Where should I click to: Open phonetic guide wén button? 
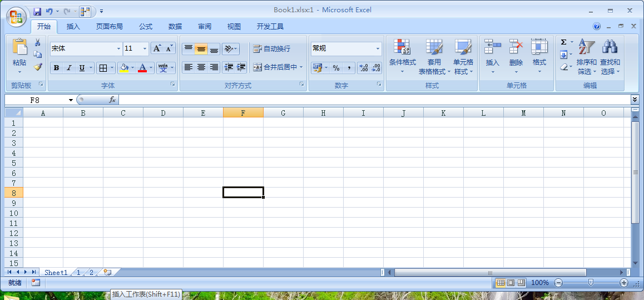(163, 68)
